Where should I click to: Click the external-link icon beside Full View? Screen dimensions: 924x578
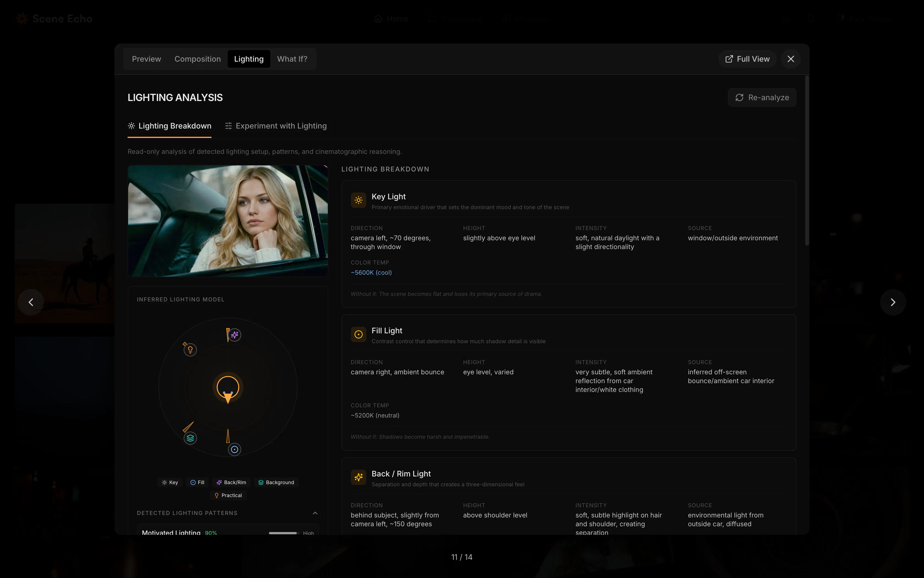click(729, 59)
